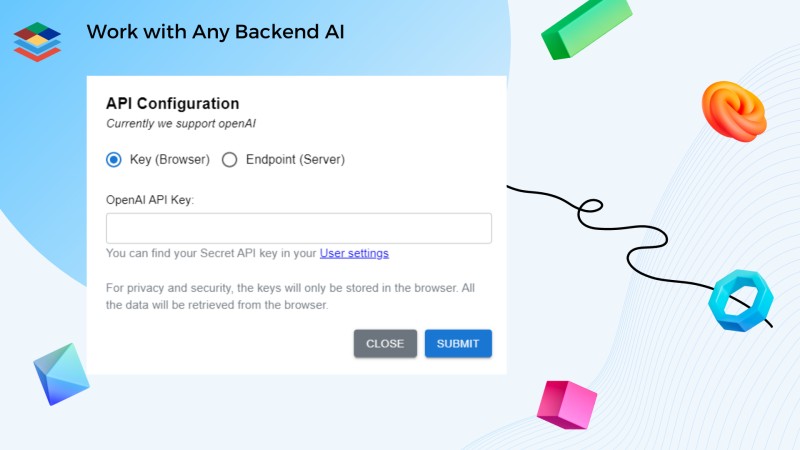Click the Key (Browser) label text

tap(169, 160)
